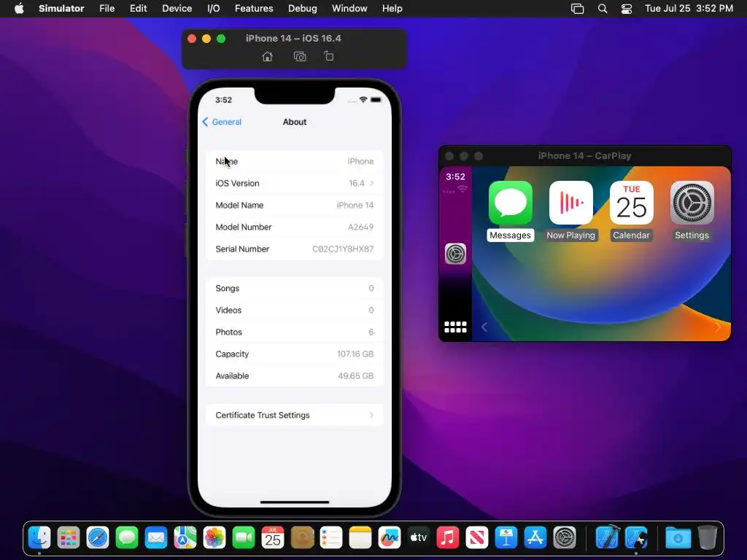This screenshot has width=747, height=560.
Task: Launch Keynote from the Dock
Action: (506, 538)
